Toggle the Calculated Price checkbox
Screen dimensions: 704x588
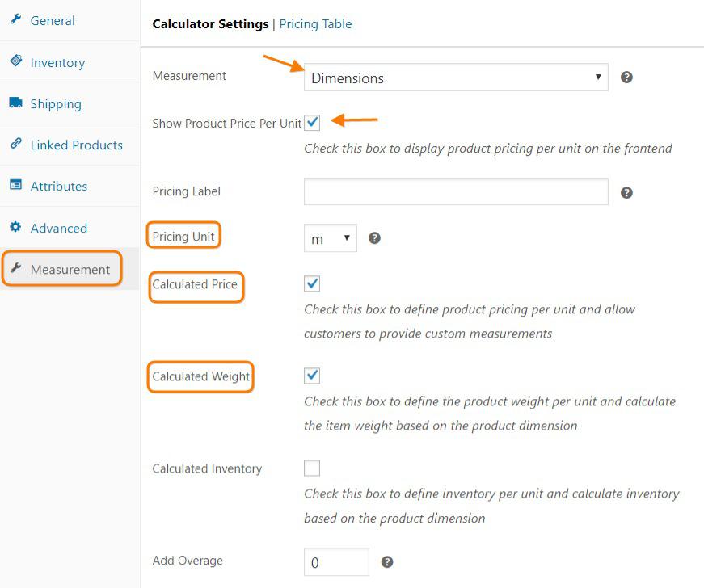pyautogui.click(x=312, y=283)
